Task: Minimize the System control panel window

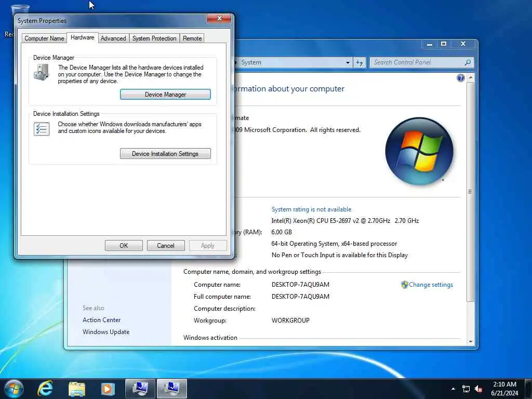Action: 430,44
